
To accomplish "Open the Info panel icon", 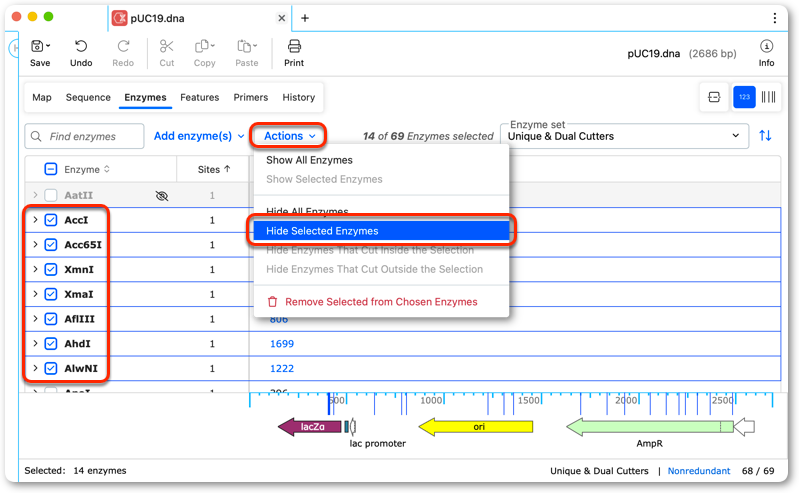I will coord(766,46).
